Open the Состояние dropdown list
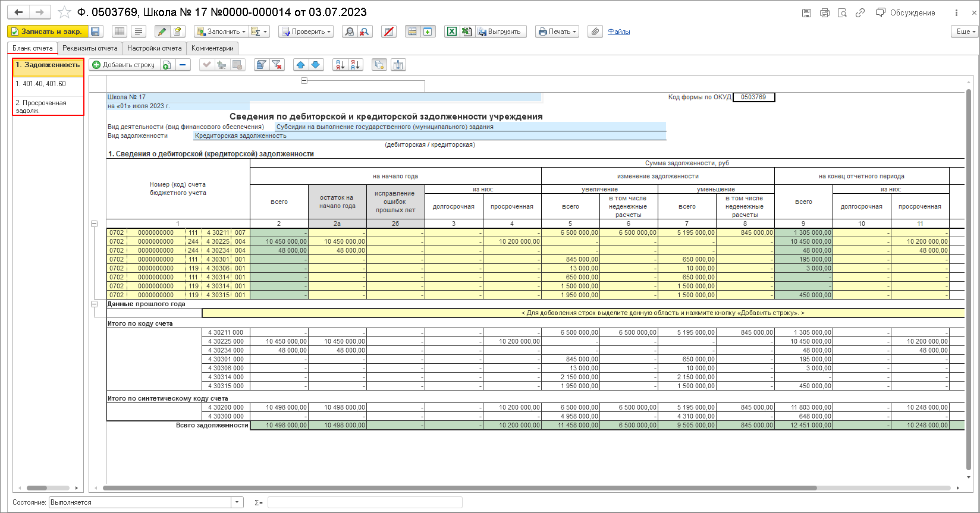 click(x=237, y=502)
